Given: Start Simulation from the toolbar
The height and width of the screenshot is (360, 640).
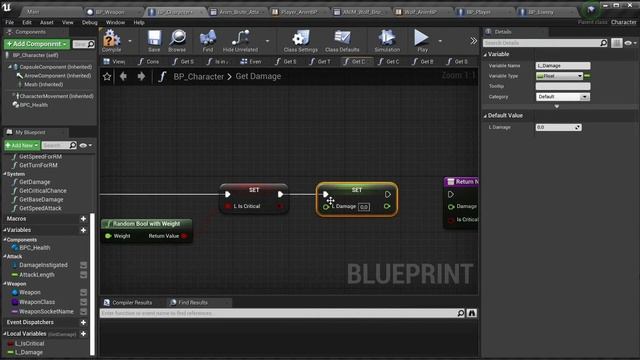Looking at the screenshot, I should pos(387,41).
